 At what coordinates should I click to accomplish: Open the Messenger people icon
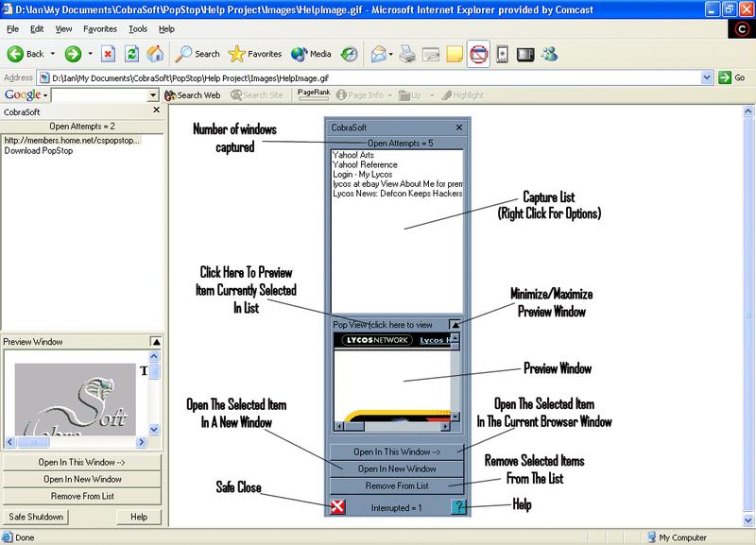click(x=549, y=54)
